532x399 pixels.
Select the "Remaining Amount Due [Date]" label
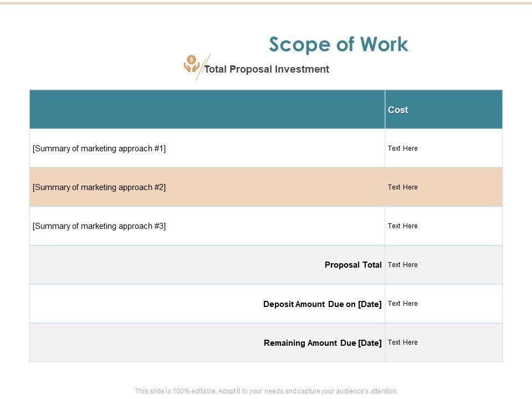pos(323,343)
